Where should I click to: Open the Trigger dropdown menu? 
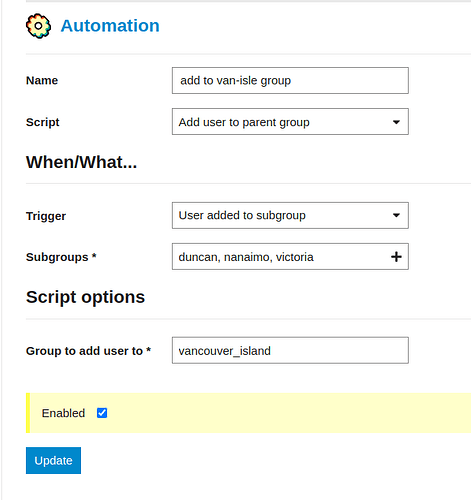(290, 215)
